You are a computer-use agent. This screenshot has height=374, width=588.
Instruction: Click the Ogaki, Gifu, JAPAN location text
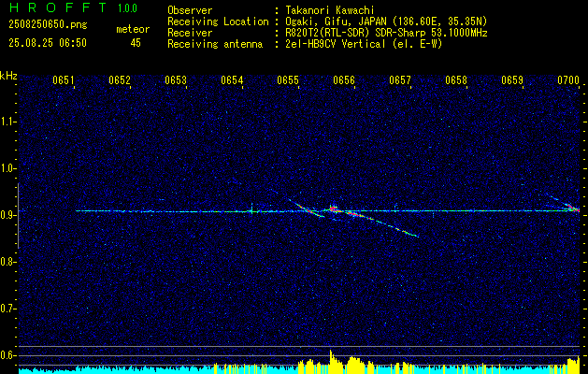(x=386, y=22)
